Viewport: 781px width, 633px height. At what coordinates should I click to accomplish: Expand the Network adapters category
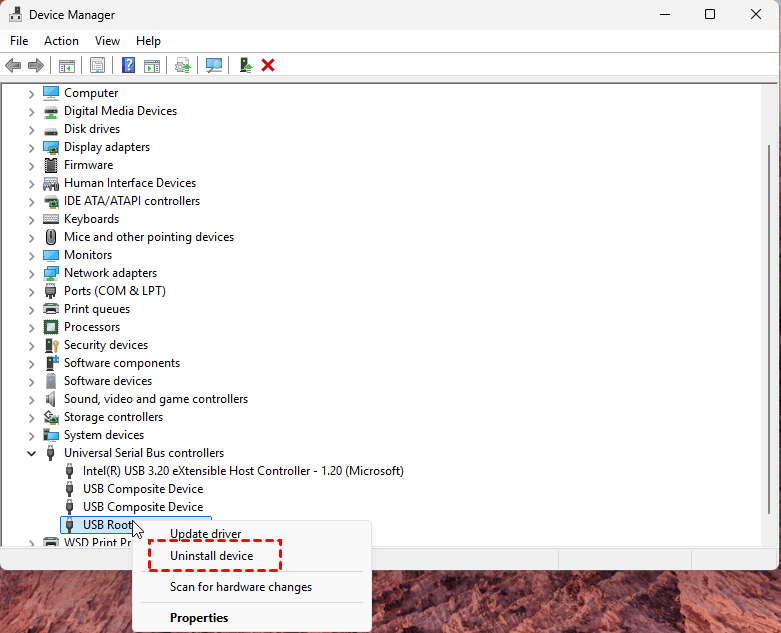pos(32,273)
